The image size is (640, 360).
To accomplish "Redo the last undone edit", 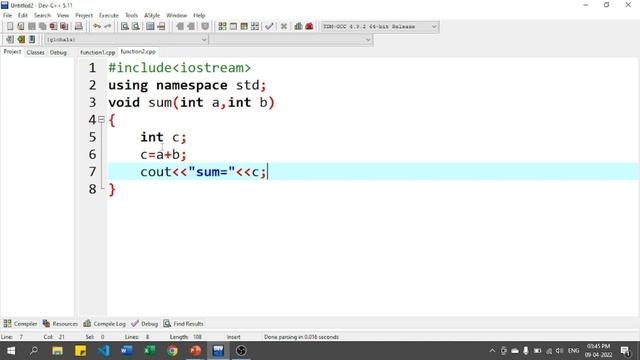I will [108, 27].
